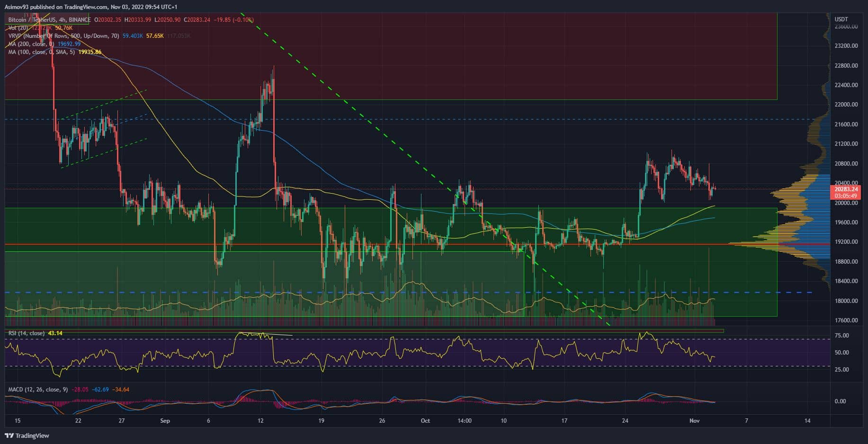Image resolution: width=868 pixels, height=444 pixels.
Task: Click the MACD histogram value −28.05
Action: pos(80,390)
